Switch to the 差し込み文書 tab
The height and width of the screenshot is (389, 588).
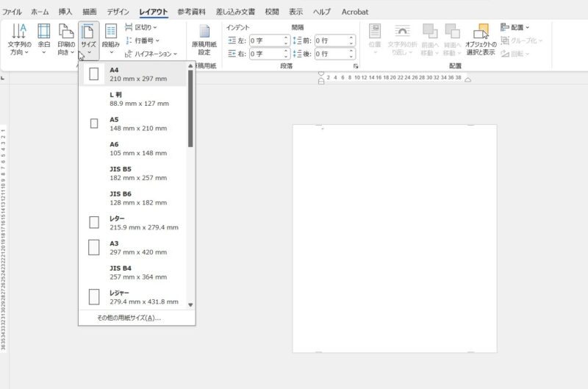[x=235, y=12]
